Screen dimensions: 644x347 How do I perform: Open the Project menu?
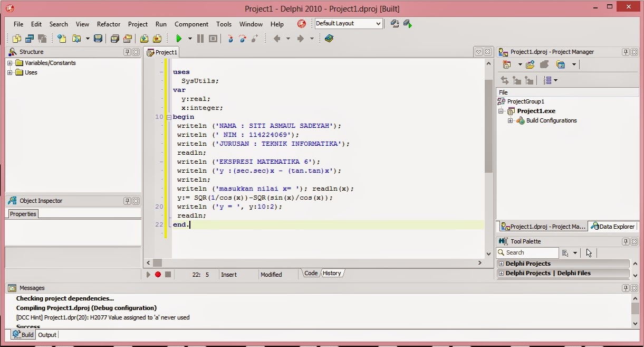coord(138,24)
